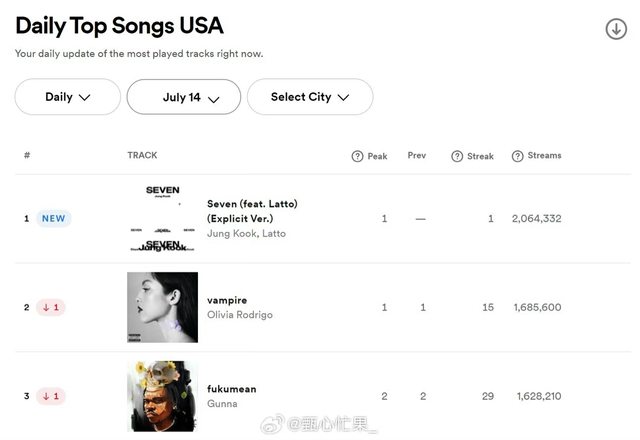The height and width of the screenshot is (440, 640).
Task: Open the July 14 date dropdown
Action: 183,97
